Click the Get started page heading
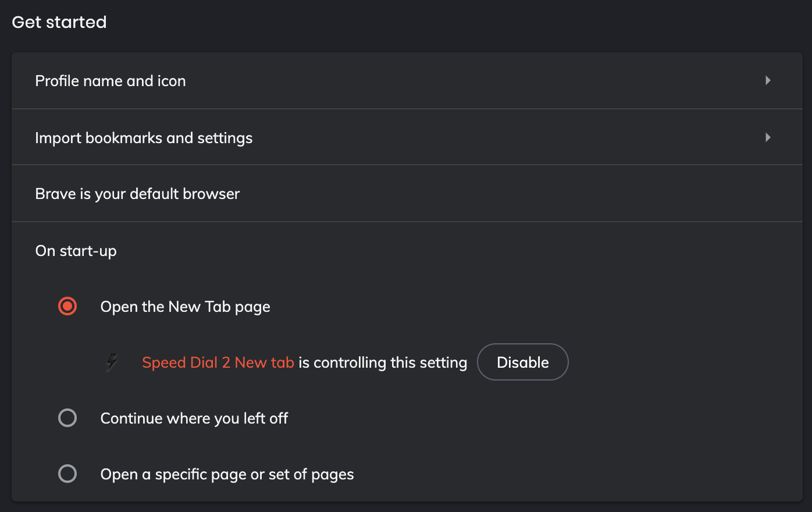 click(x=59, y=22)
